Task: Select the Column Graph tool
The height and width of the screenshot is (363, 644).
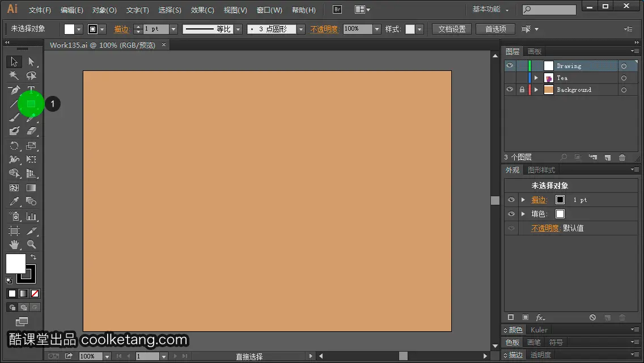Action: [x=31, y=216]
